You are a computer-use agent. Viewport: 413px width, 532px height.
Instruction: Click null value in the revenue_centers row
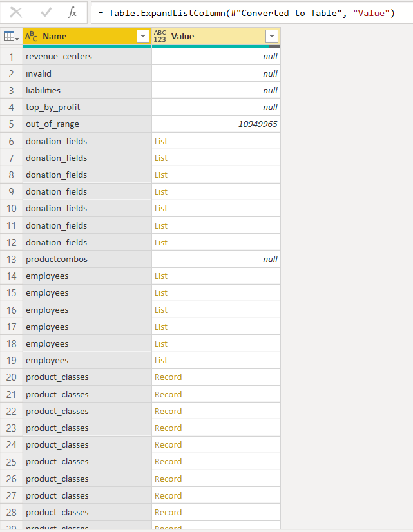[270, 56]
